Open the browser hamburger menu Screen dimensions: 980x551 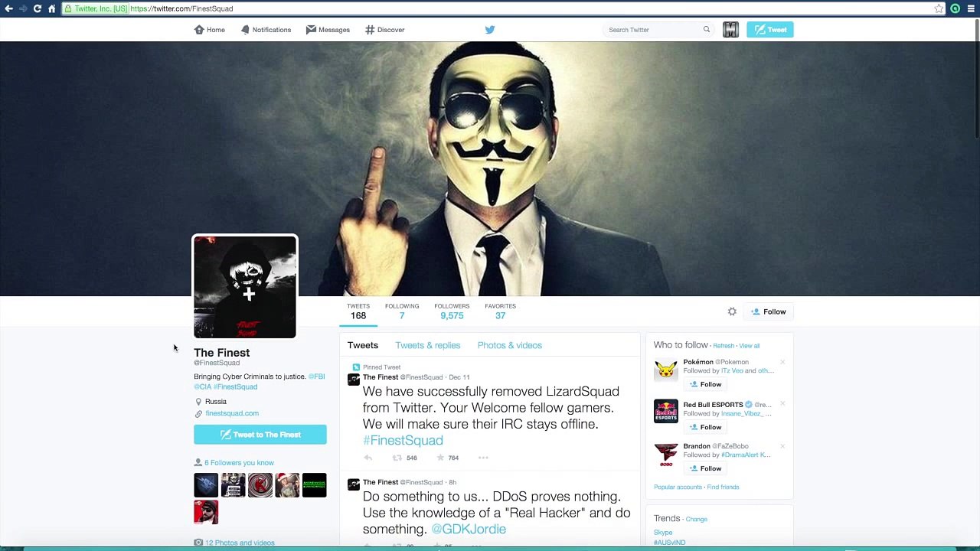[971, 8]
